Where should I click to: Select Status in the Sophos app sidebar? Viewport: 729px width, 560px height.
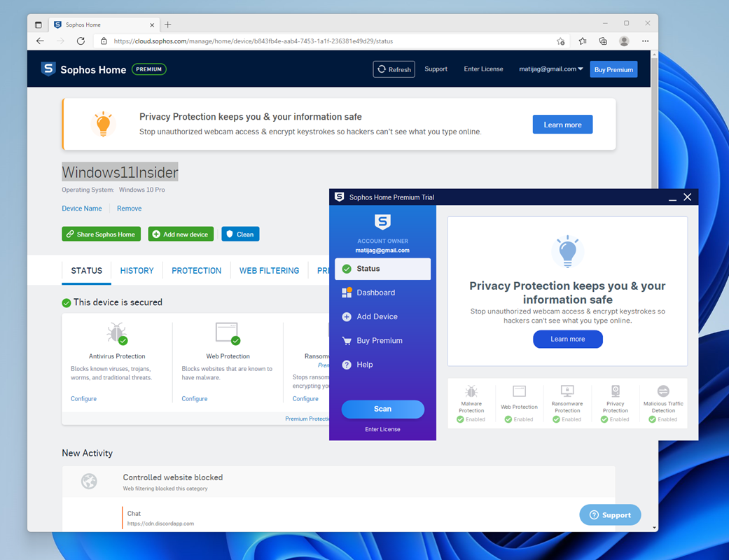click(x=382, y=269)
